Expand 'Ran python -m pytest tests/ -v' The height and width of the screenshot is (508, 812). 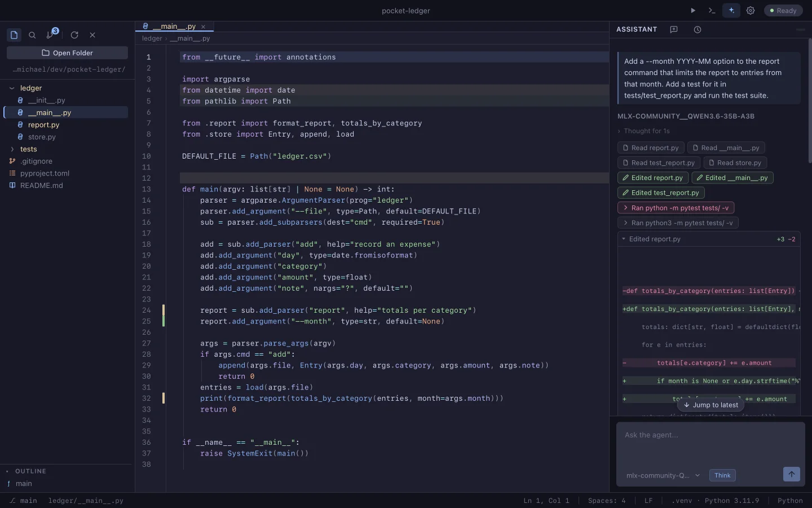point(676,208)
